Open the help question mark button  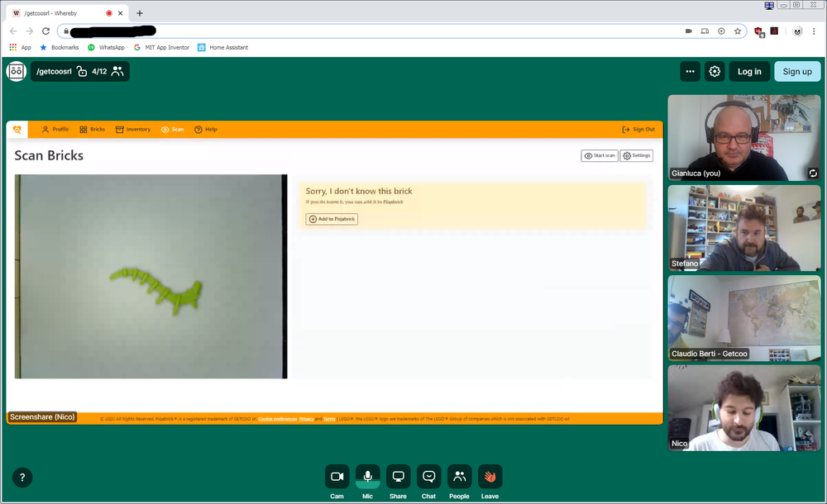[x=22, y=478]
